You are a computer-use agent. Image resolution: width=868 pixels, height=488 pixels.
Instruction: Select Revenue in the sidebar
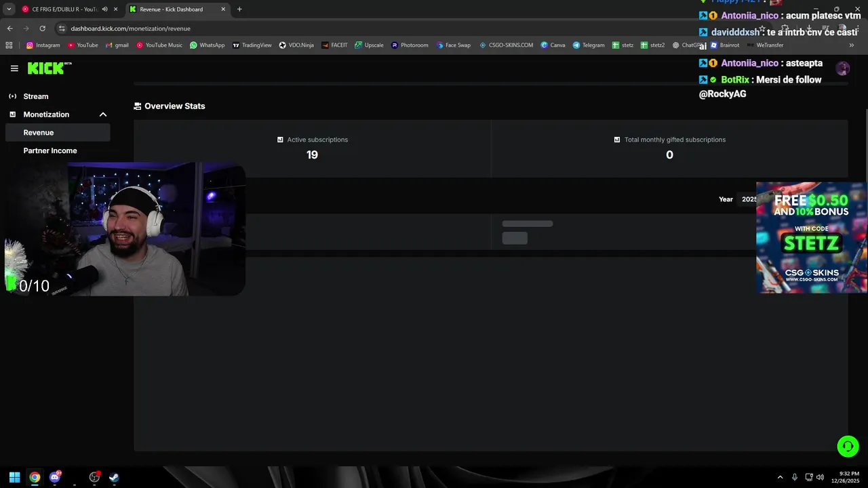click(57, 133)
